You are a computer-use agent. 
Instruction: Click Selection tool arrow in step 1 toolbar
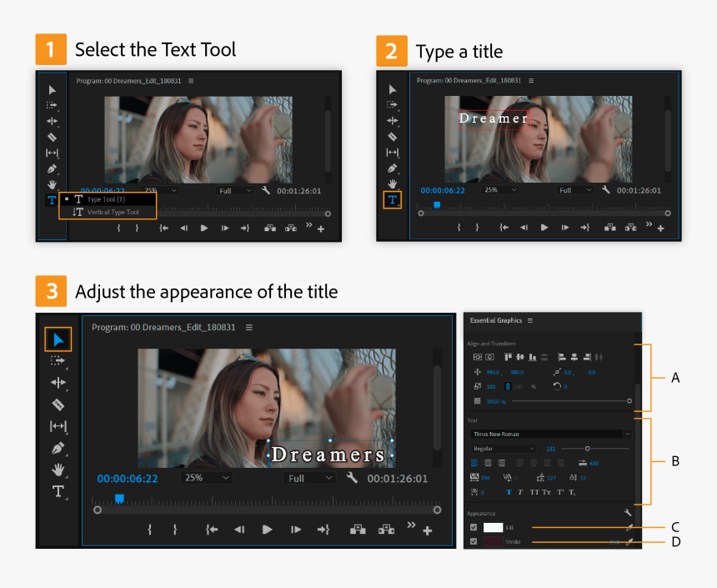pyautogui.click(x=53, y=90)
